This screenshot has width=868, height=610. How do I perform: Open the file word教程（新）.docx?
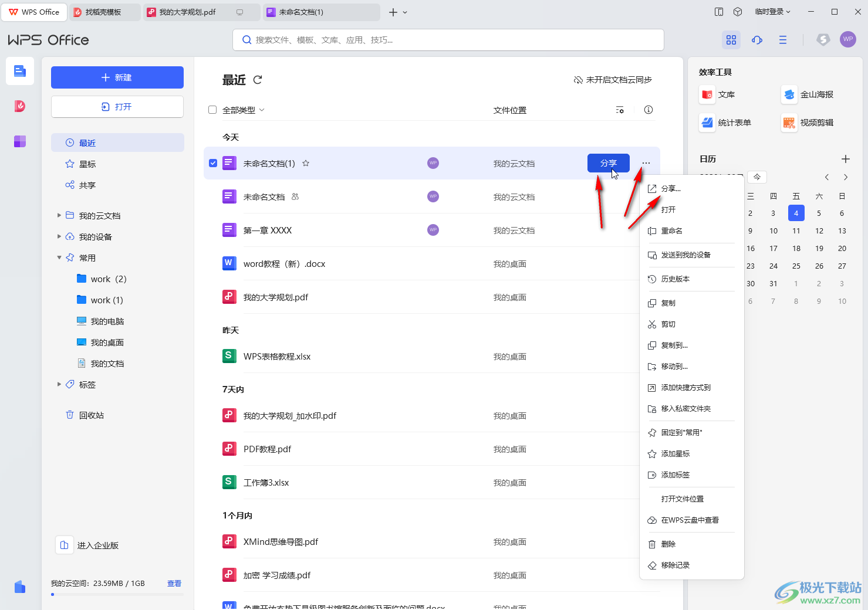coord(285,264)
